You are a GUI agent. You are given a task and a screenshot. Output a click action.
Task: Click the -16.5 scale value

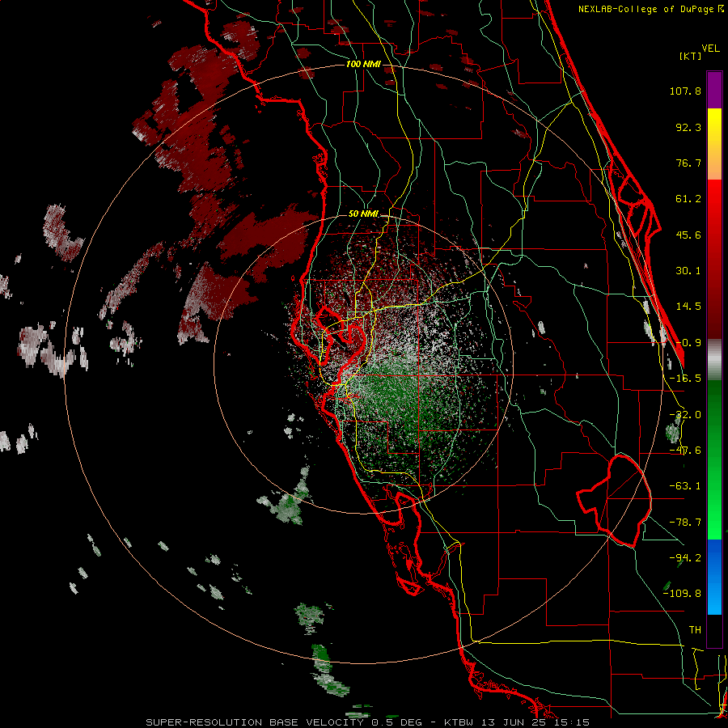point(685,379)
